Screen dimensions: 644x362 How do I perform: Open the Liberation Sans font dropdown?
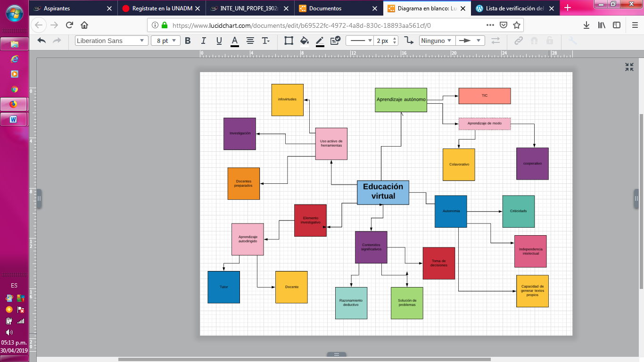111,41
